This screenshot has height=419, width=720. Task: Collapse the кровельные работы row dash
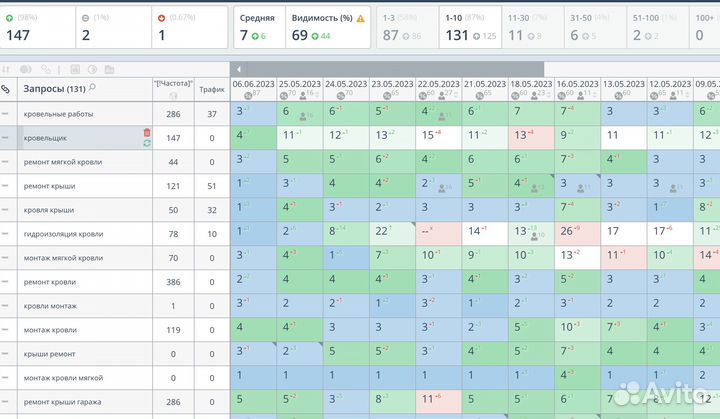click(6, 114)
